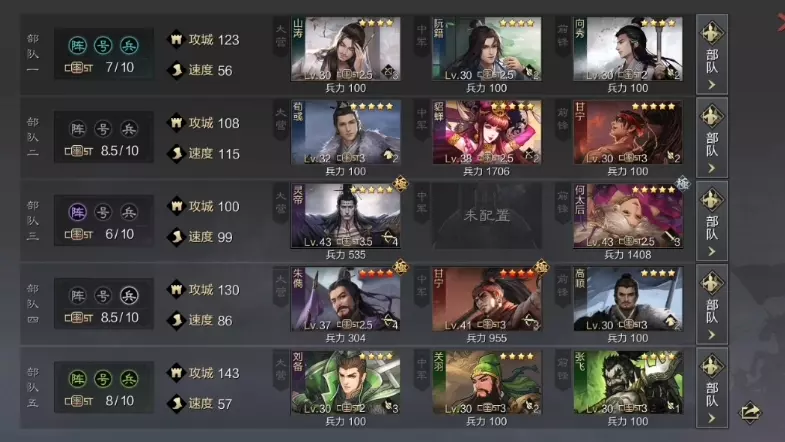Toggle the 兵 icon of 部队一
The width and height of the screenshot is (785, 442).
click(129, 46)
